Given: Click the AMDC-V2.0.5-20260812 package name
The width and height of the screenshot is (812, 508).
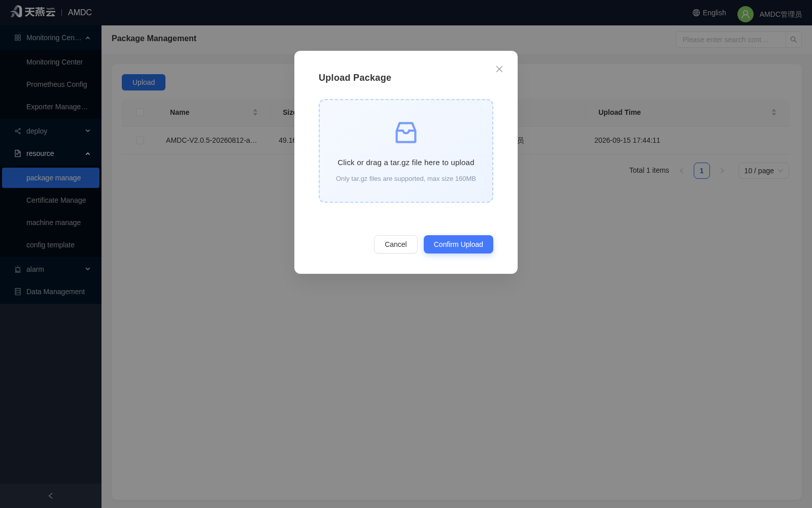Looking at the screenshot, I should [x=212, y=140].
